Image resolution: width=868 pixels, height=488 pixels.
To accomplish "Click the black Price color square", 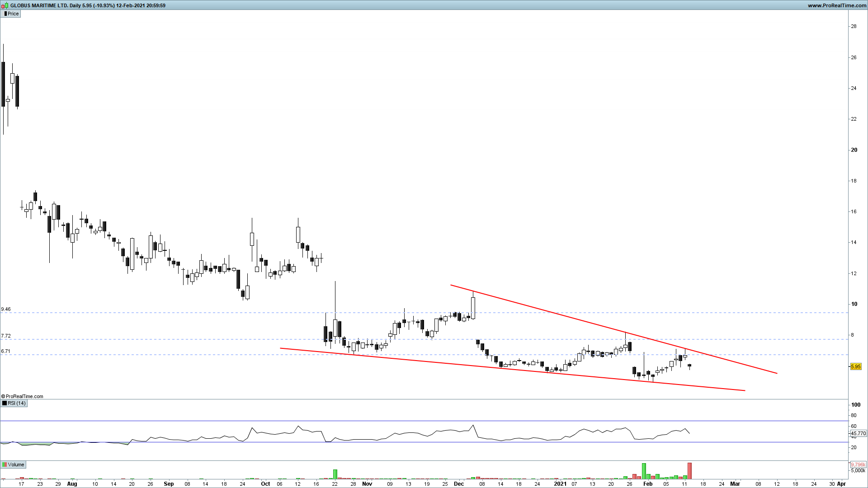I will pos(5,14).
